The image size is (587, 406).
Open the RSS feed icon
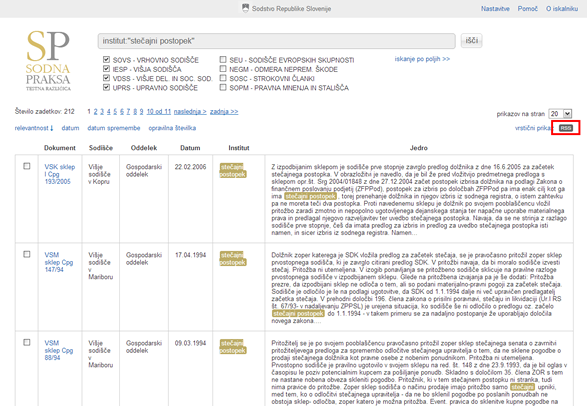[x=566, y=128]
